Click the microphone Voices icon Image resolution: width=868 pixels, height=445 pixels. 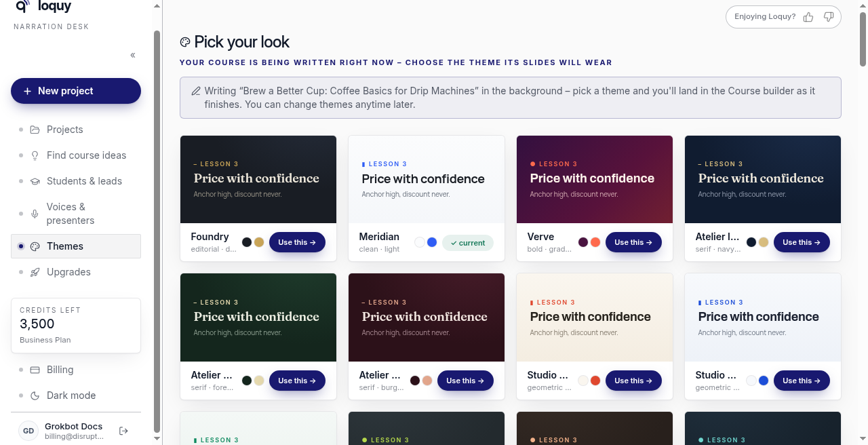coord(35,214)
